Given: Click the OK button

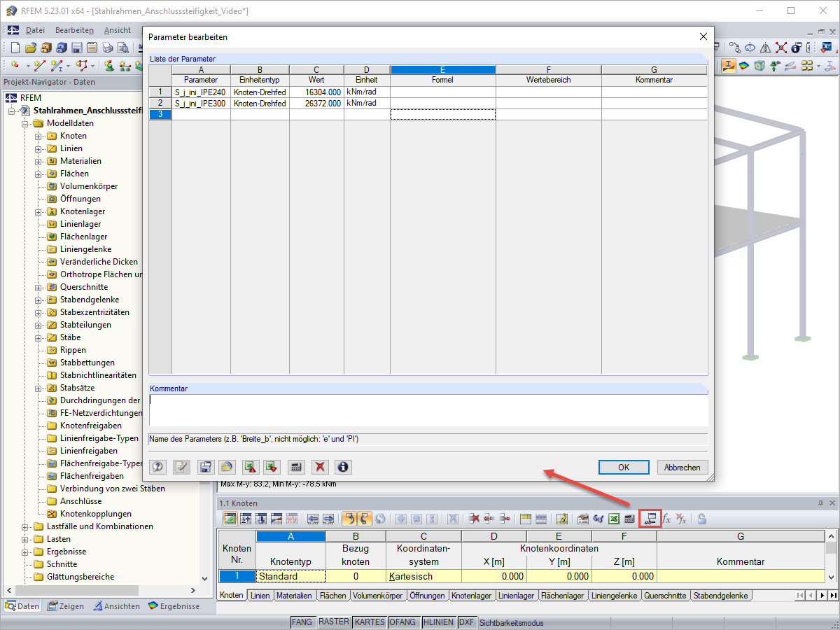Looking at the screenshot, I should [624, 467].
